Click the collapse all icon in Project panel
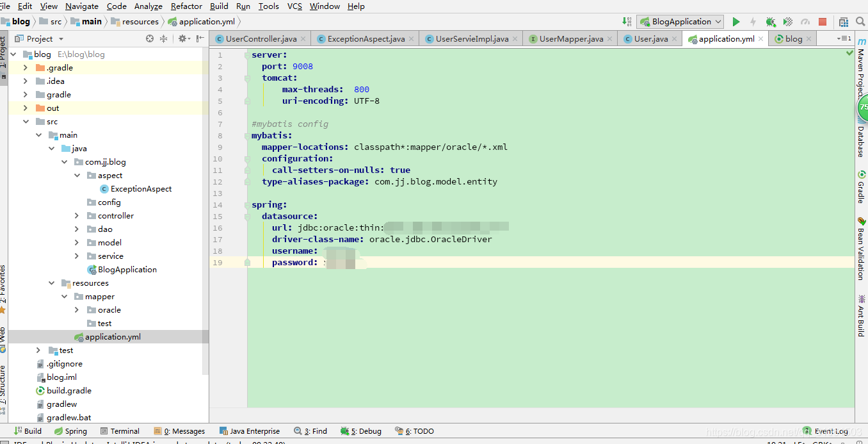The image size is (868, 444). pos(164,38)
